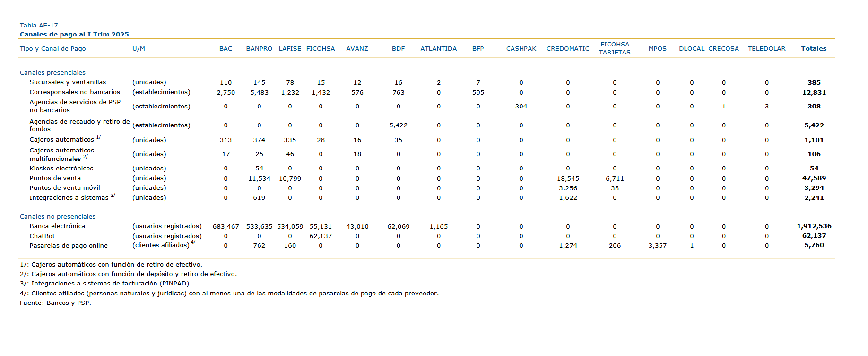Click the 'Banca electrónica' row label
This screenshot has height=356, width=868.
tap(57, 226)
